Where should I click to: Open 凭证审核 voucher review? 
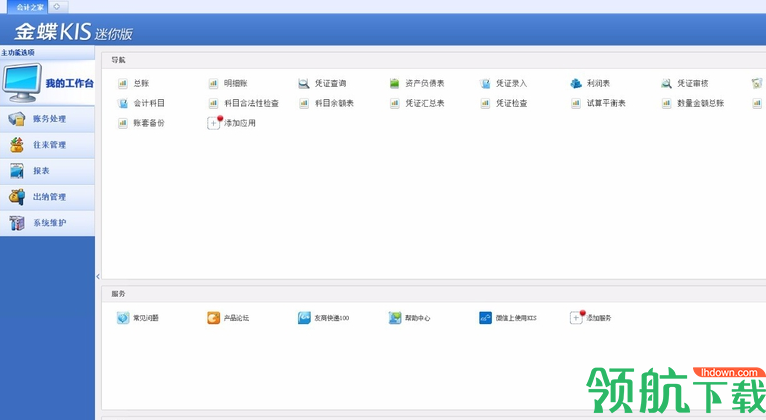click(684, 84)
